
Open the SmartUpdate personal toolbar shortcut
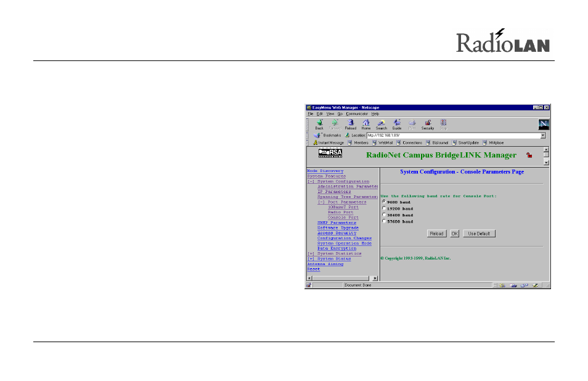465,143
